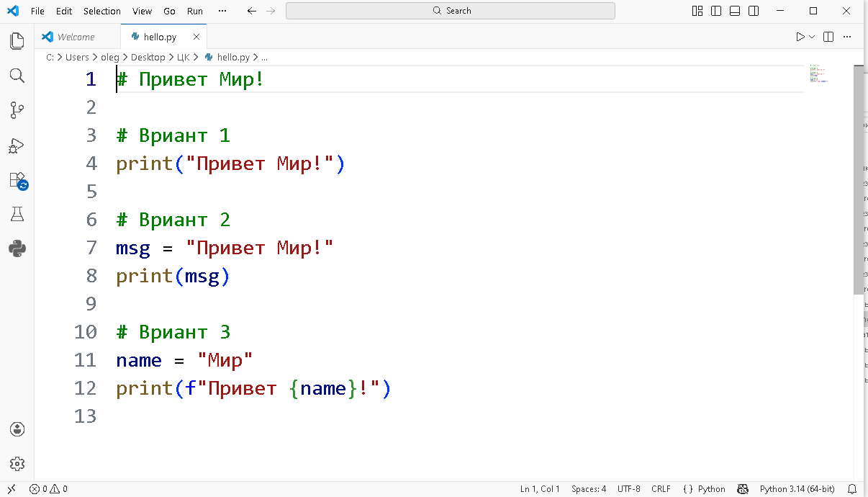Image resolution: width=868 pixels, height=497 pixels.
Task: Open the Testing flask view
Action: point(17,214)
